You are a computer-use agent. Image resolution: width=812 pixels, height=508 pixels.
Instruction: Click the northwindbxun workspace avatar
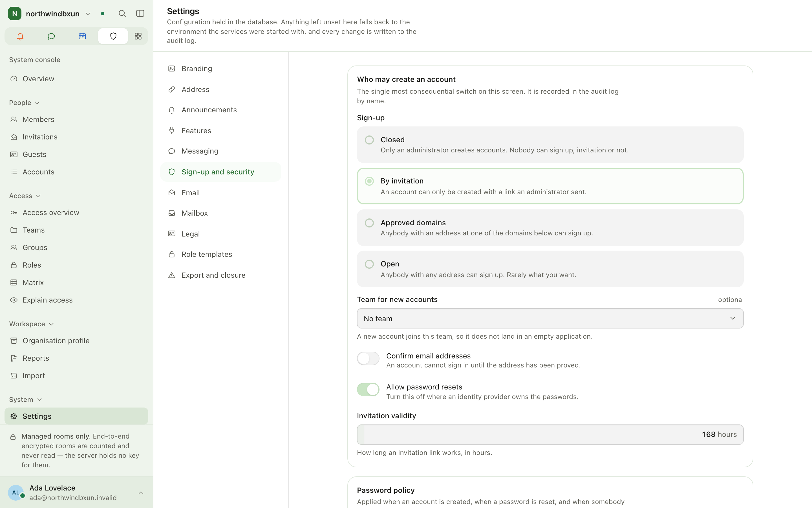[14, 14]
